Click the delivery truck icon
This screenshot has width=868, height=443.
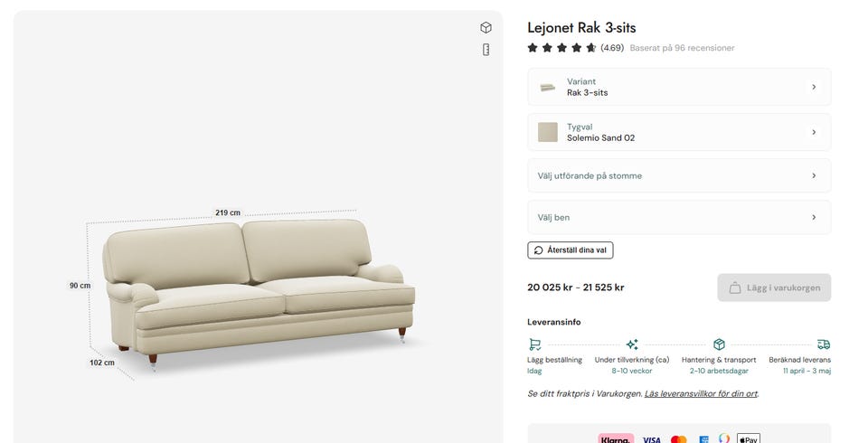point(823,344)
